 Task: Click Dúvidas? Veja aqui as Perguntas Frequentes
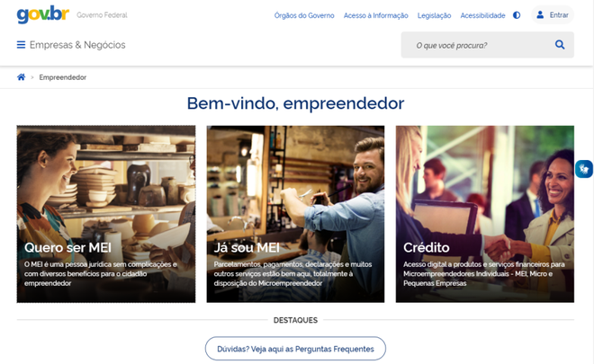(295, 349)
